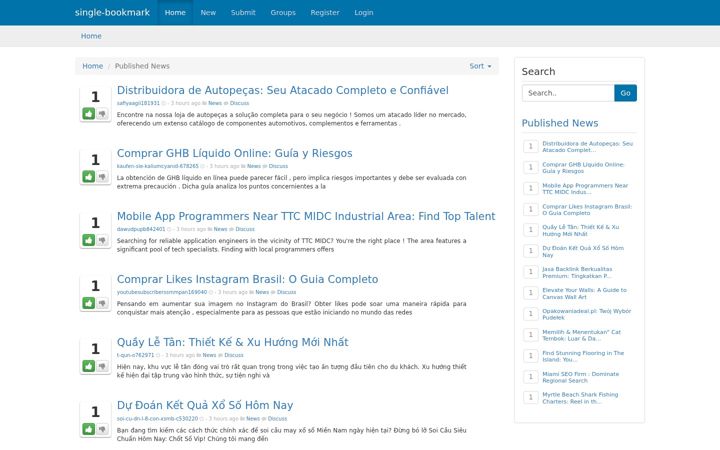Open author link of the Distribuidora de Autopeças post
The width and height of the screenshot is (720, 450).
tap(138, 103)
